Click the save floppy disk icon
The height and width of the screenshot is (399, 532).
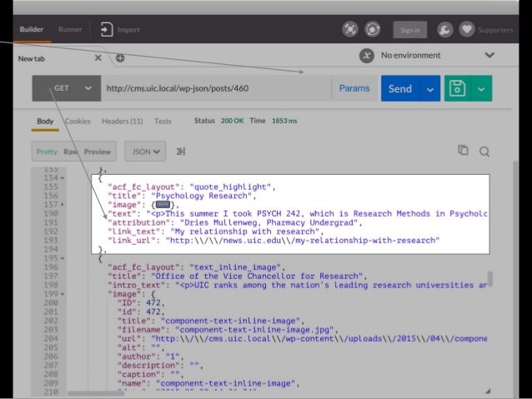pos(457,88)
